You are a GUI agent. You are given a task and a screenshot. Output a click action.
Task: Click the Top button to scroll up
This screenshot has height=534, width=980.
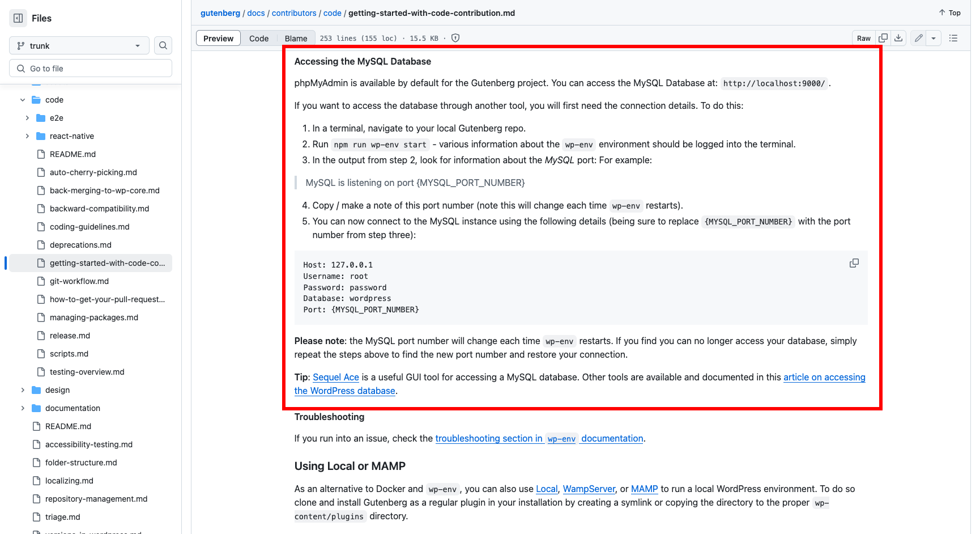pyautogui.click(x=949, y=12)
